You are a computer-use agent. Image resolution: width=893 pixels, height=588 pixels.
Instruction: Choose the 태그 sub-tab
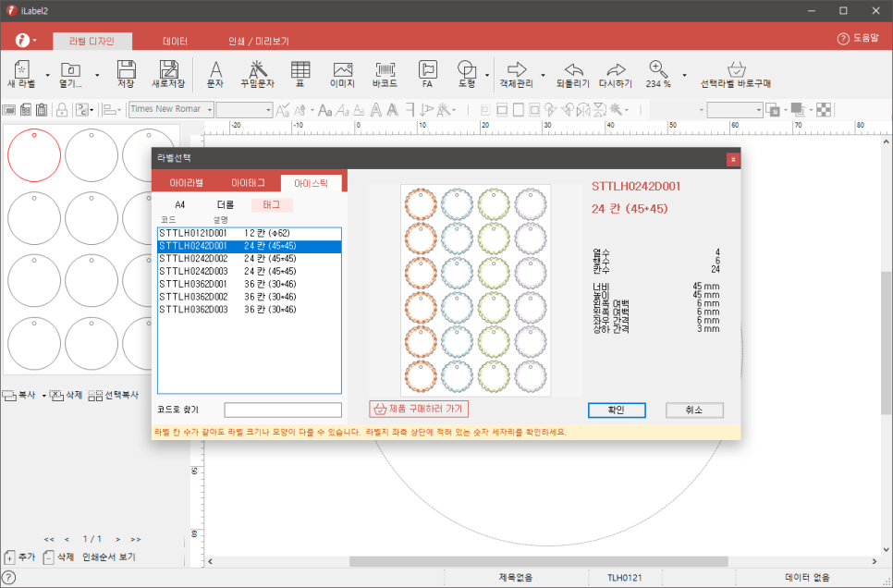pos(272,204)
